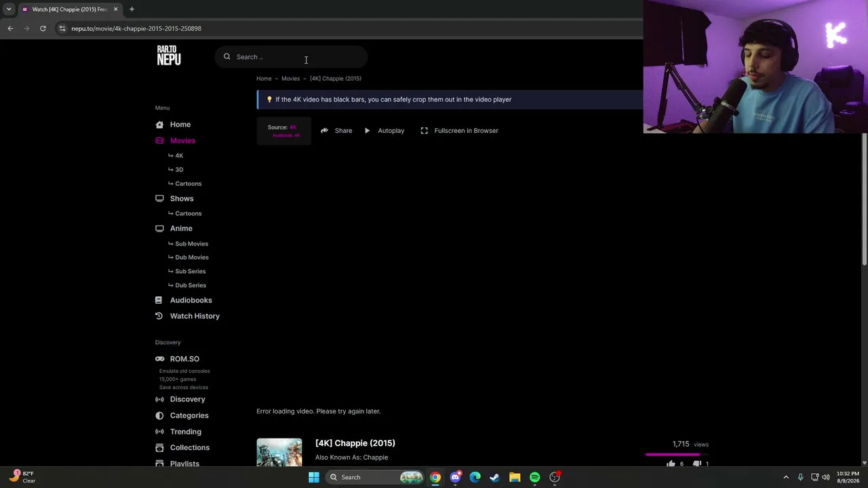Open the browser tab list dropdown
Image resolution: width=868 pixels, height=488 pixels.
click(x=9, y=9)
